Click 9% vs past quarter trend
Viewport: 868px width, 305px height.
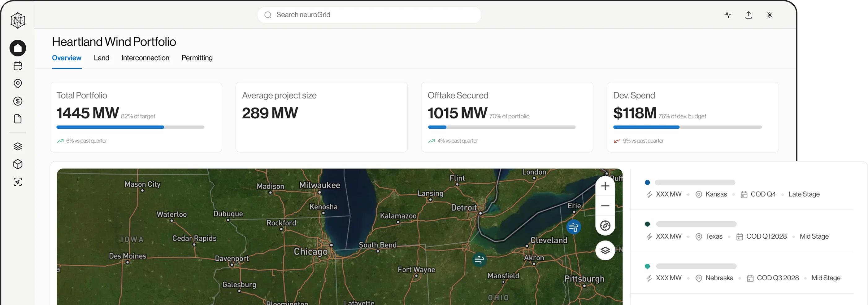click(x=639, y=141)
